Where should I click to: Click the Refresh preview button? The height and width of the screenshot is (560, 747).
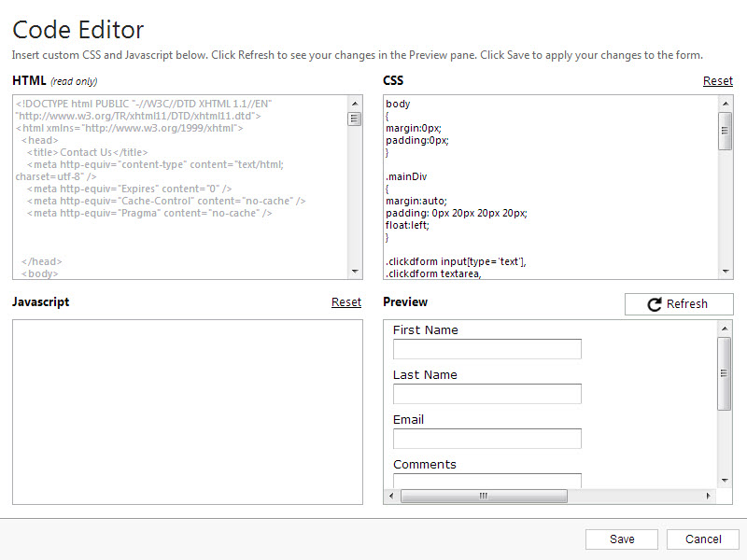(679, 304)
